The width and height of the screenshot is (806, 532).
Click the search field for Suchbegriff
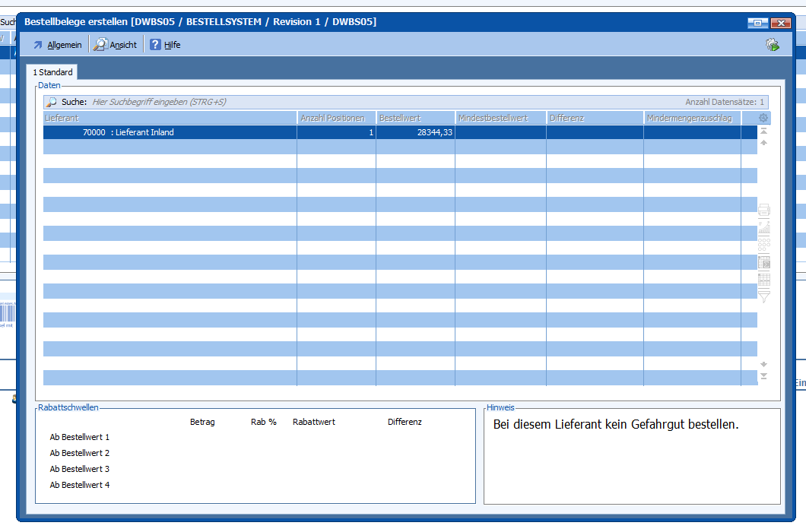pos(304,102)
